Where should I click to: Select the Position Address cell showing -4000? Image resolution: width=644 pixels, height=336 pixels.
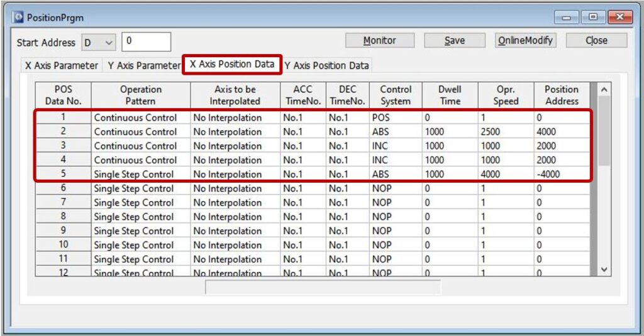coord(562,174)
